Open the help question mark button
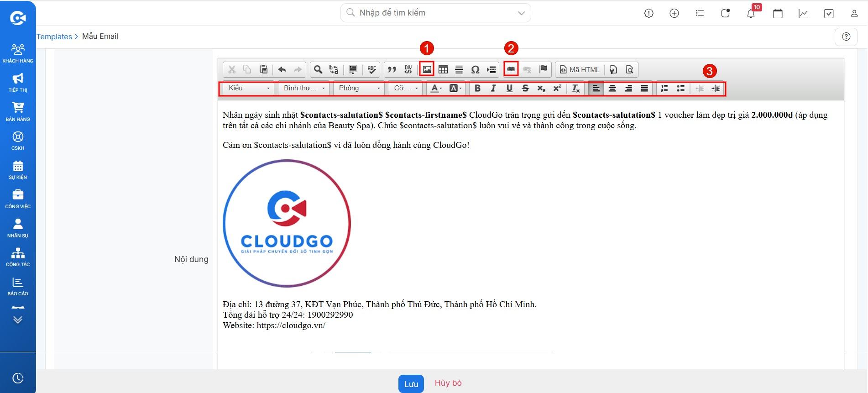This screenshot has width=868, height=393. click(846, 37)
